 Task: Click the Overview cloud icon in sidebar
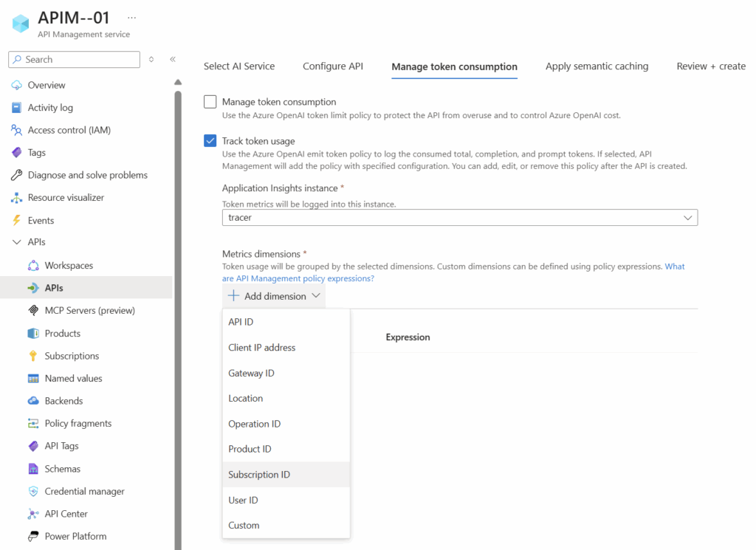tap(16, 85)
